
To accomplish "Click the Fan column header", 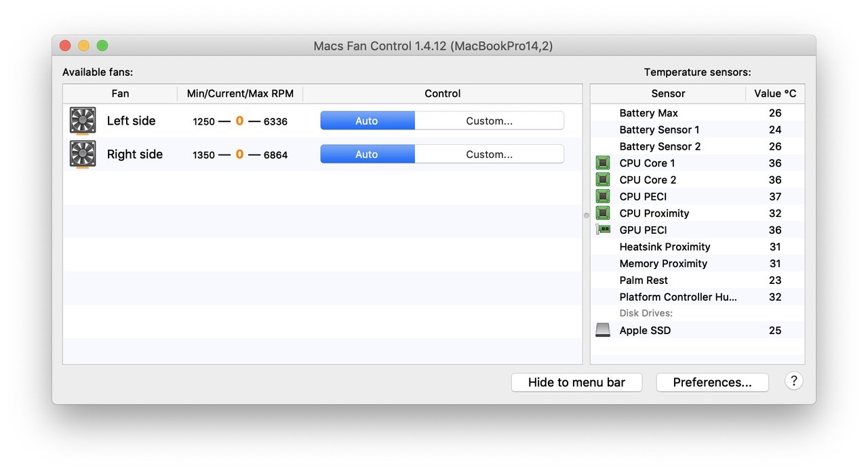I will click(x=120, y=94).
